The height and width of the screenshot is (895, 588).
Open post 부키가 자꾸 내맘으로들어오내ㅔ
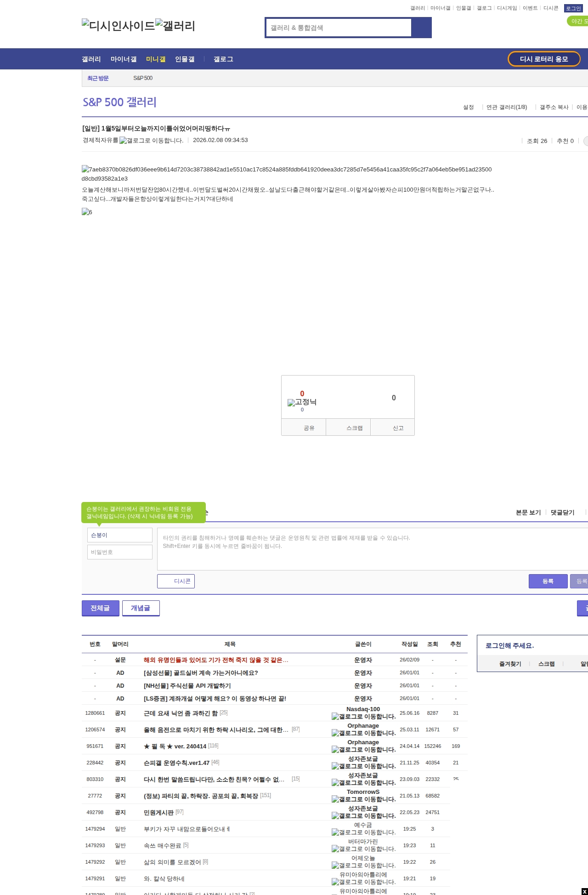point(187,829)
